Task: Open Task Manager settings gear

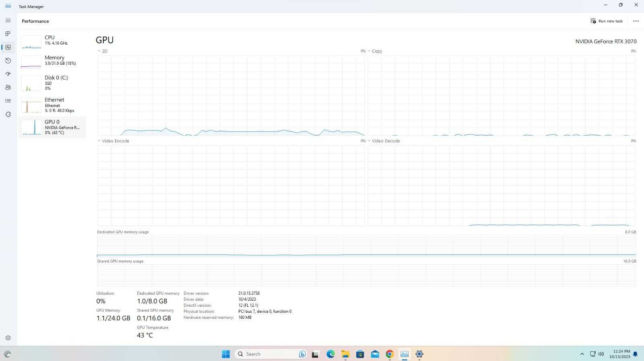Action: click(x=8, y=338)
